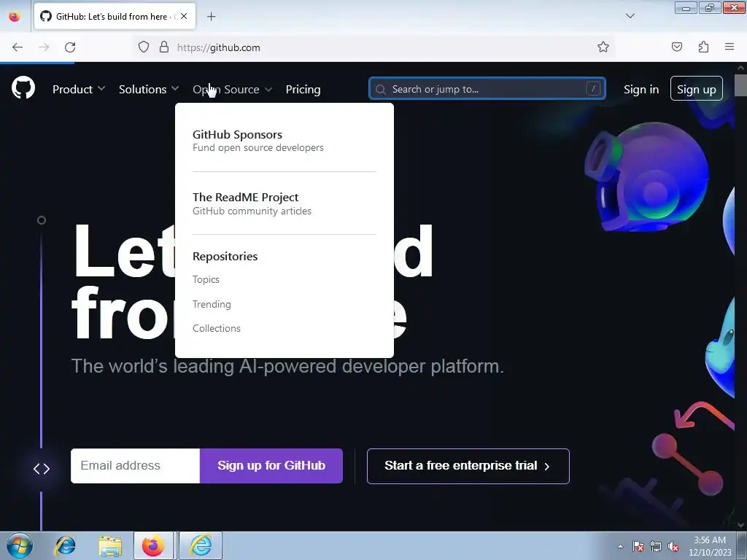Select Collections under Repositories
Viewport: 747px width, 560px height.
pos(216,328)
